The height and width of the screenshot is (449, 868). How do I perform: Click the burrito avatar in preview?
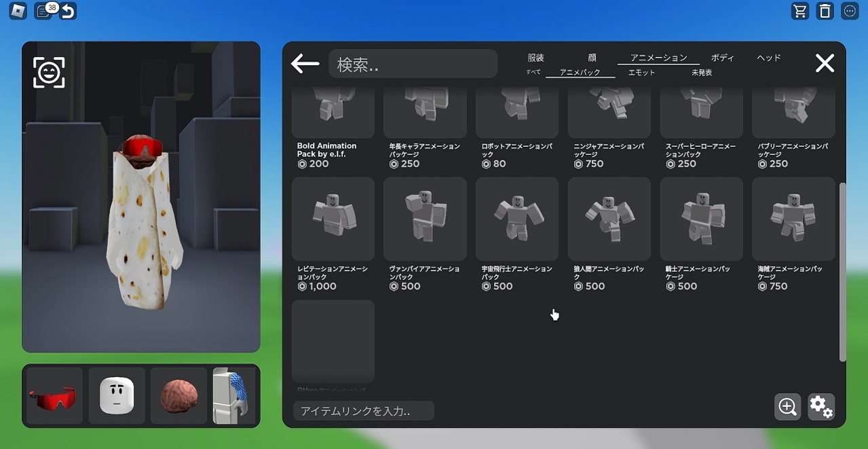pyautogui.click(x=143, y=222)
